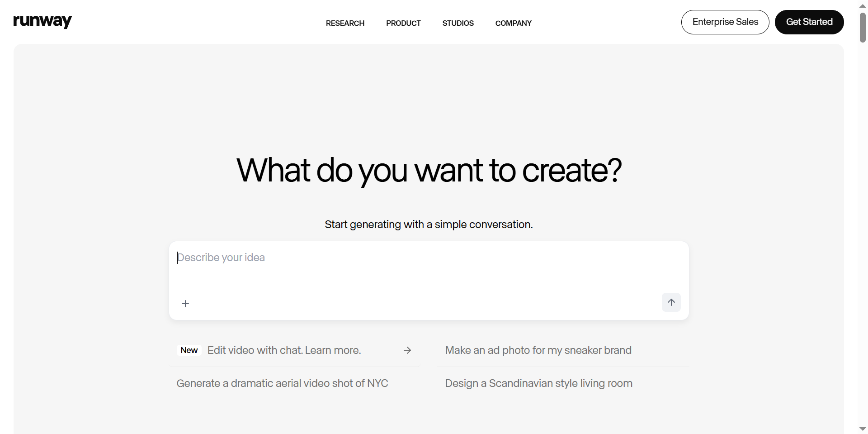Open Edit video with chat link
868x434 pixels.
[x=284, y=350]
